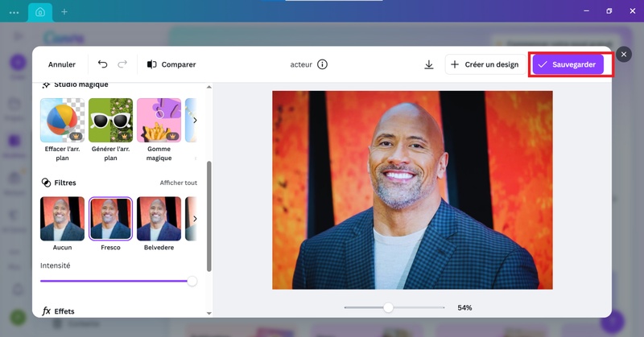Click the Studio magique section heading

pos(75,84)
